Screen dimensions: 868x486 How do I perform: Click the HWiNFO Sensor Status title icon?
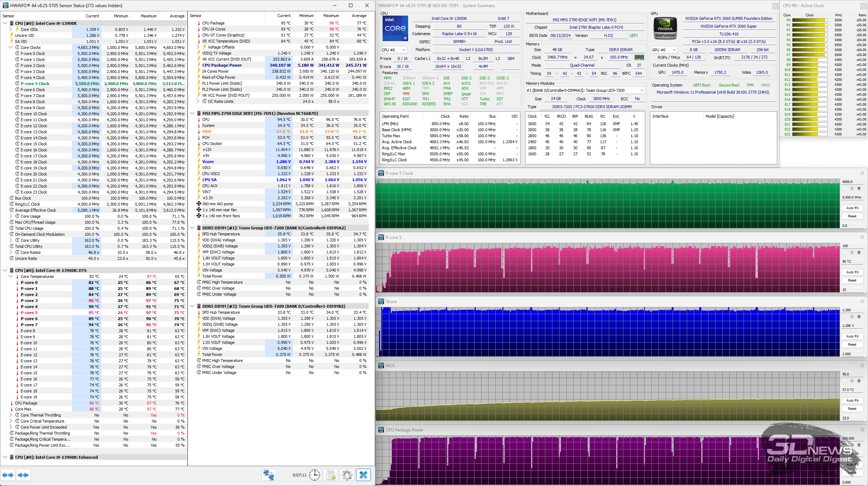pyautogui.click(x=6, y=5)
